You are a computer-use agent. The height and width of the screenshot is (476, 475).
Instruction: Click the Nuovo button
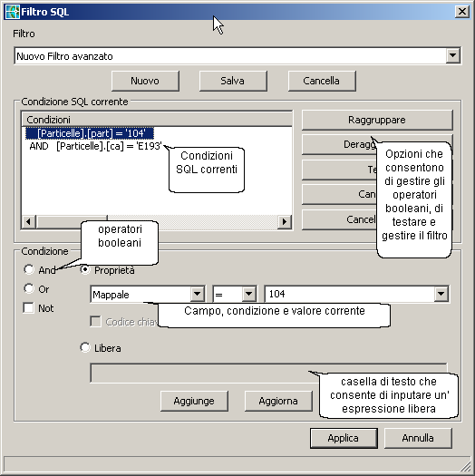pos(145,81)
